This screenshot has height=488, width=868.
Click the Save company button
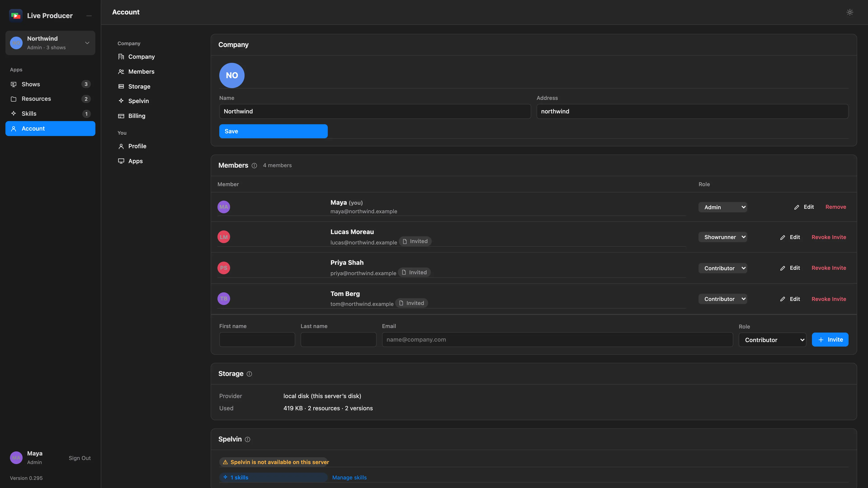click(x=273, y=131)
